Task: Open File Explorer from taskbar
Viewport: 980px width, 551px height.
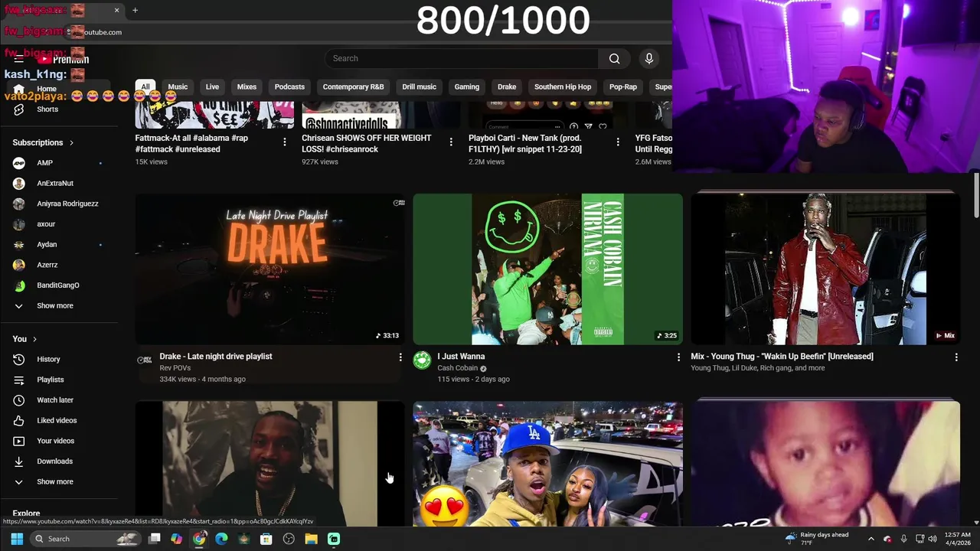Action: 311,539
